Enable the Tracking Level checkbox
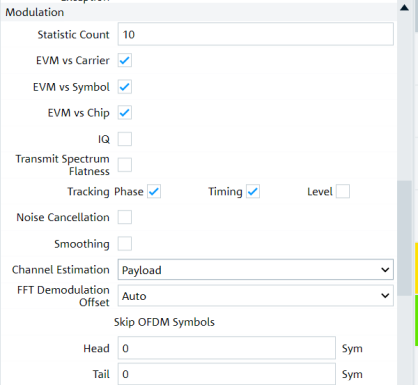 [x=343, y=192]
